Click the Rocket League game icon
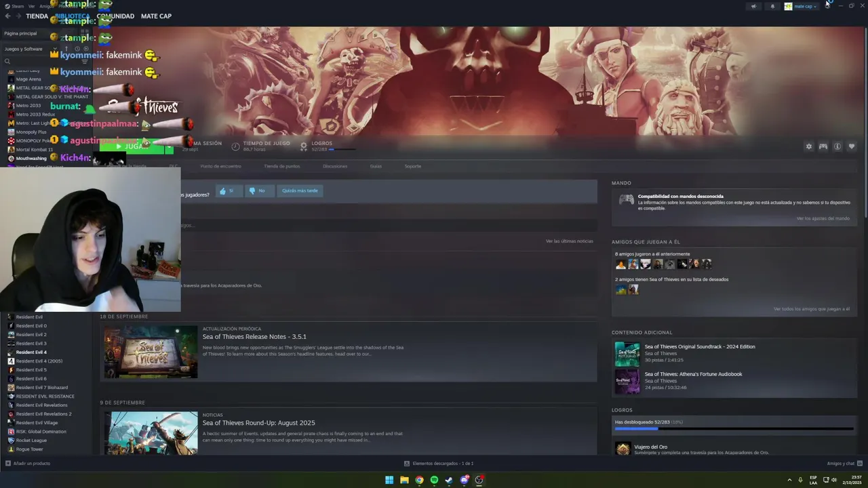The width and height of the screenshot is (868, 488). point(11,441)
